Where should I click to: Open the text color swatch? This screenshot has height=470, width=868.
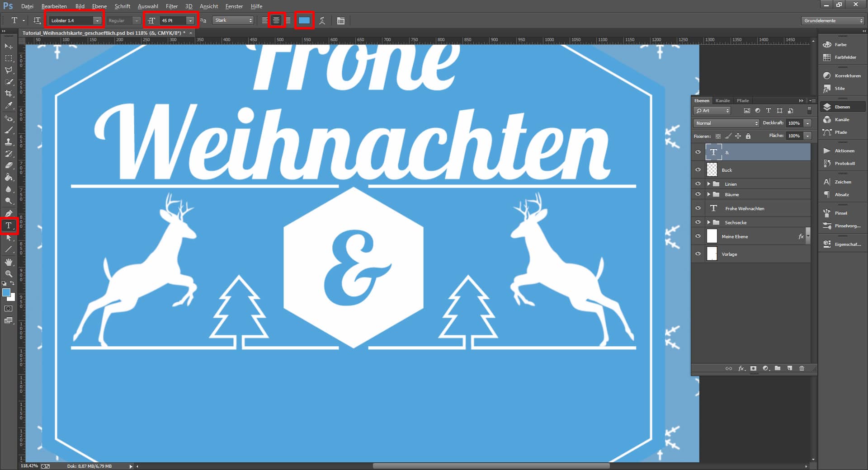pyautogui.click(x=304, y=20)
